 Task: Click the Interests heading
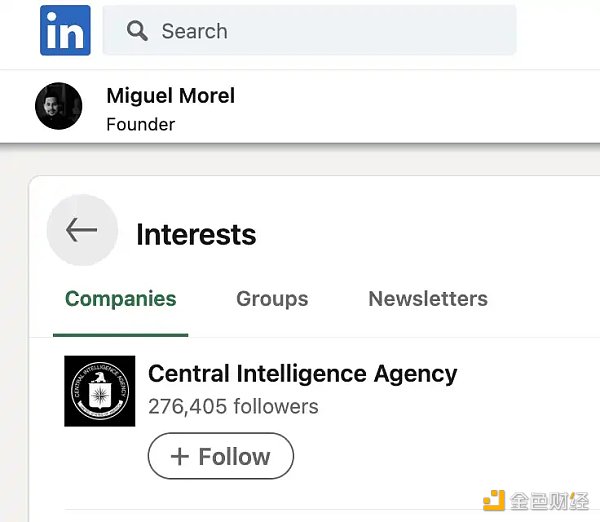tap(196, 234)
